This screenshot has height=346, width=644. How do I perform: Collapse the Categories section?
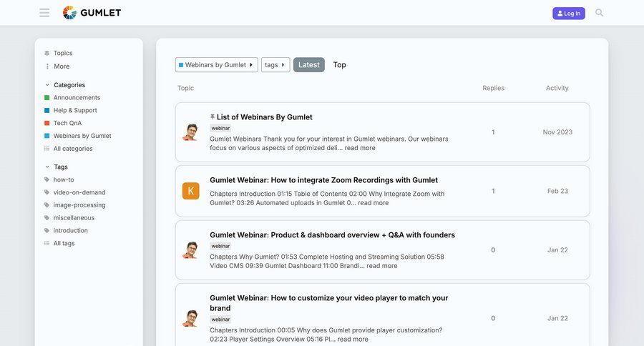coord(65,84)
